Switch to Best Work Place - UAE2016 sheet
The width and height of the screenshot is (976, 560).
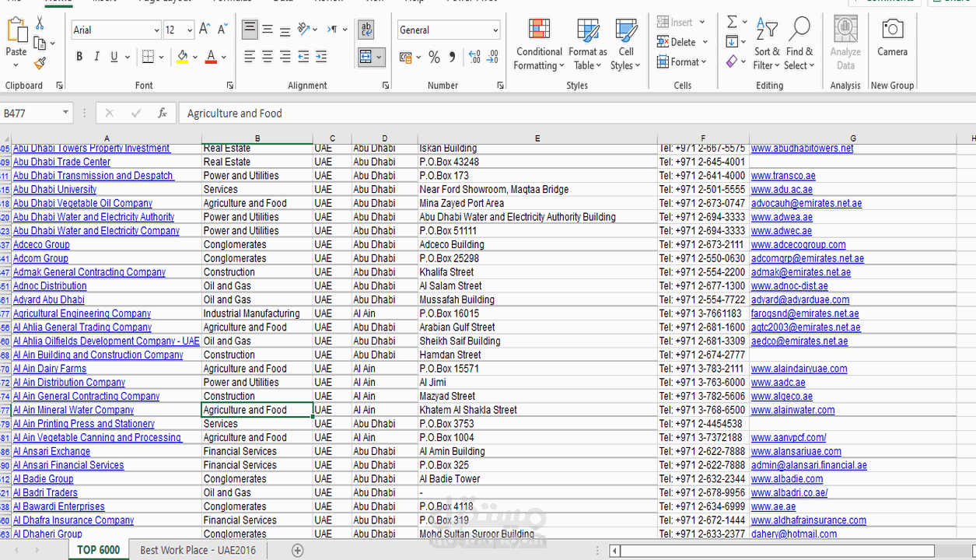coord(198,550)
